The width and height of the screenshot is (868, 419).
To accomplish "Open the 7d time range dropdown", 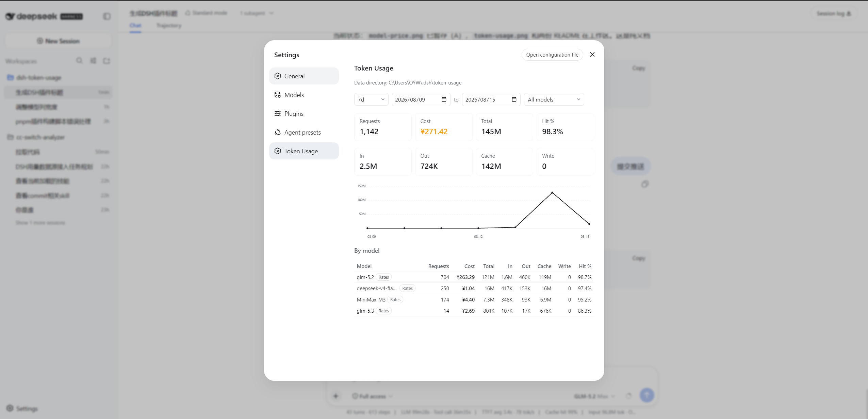I will tap(371, 99).
